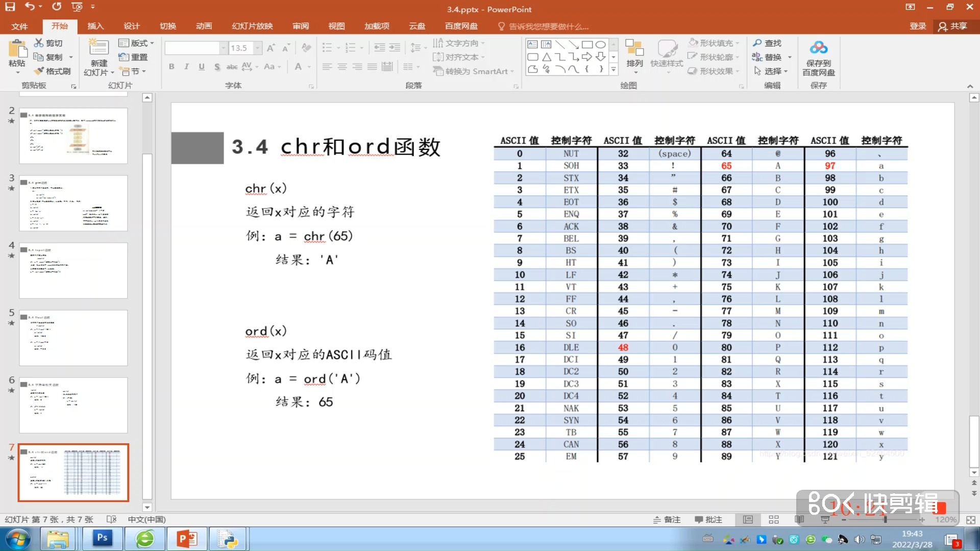Expand the font size dropdown
The height and width of the screenshot is (551, 980).
258,48
